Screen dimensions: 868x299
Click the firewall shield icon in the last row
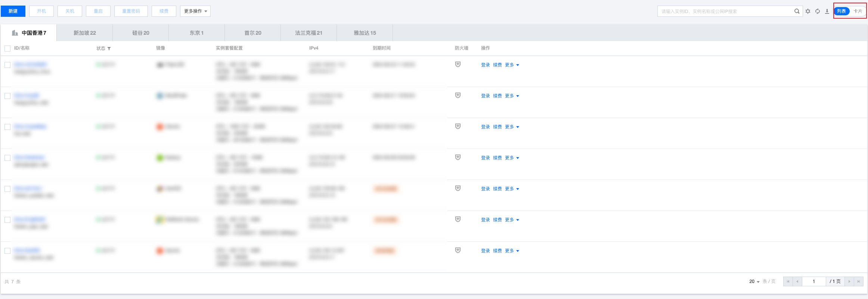coord(458,250)
